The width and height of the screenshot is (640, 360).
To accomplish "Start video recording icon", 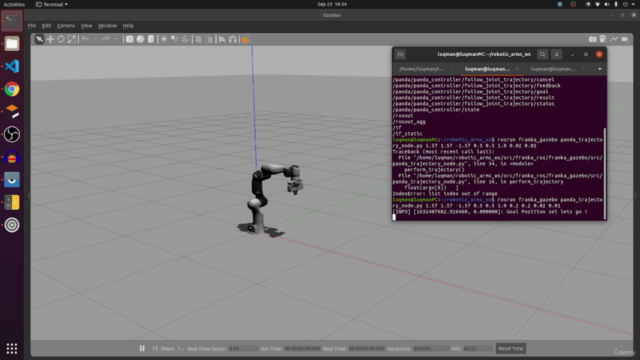I will click(625, 39).
